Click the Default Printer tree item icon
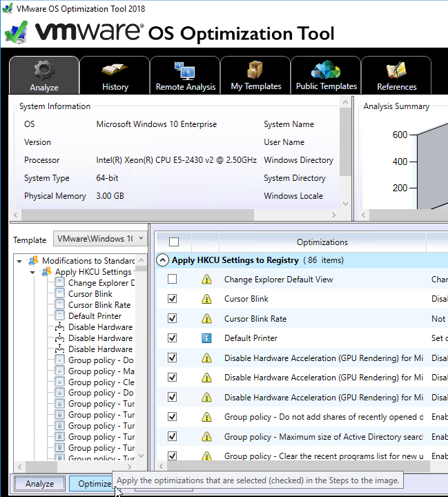The height and width of the screenshot is (497, 448). [x=59, y=315]
